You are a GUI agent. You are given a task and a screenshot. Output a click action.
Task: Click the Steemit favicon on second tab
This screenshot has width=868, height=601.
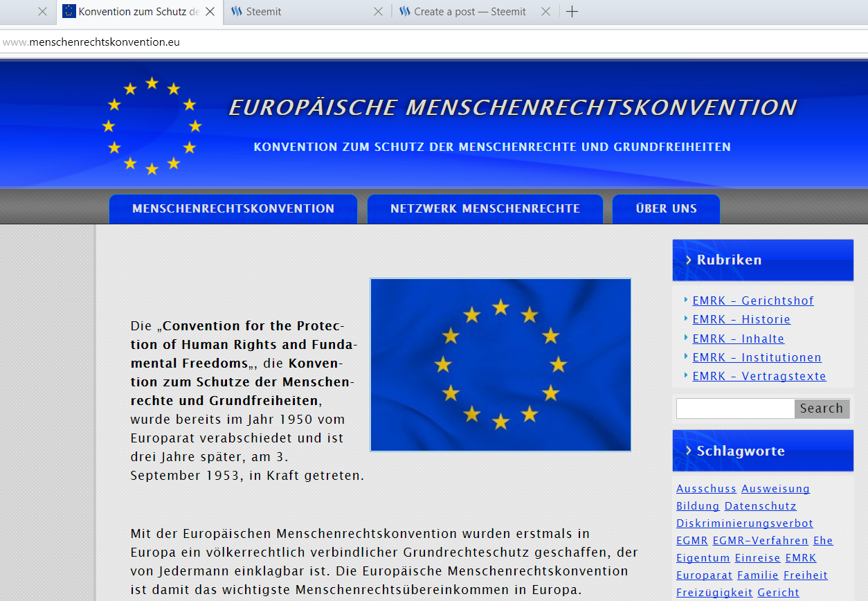coord(237,12)
